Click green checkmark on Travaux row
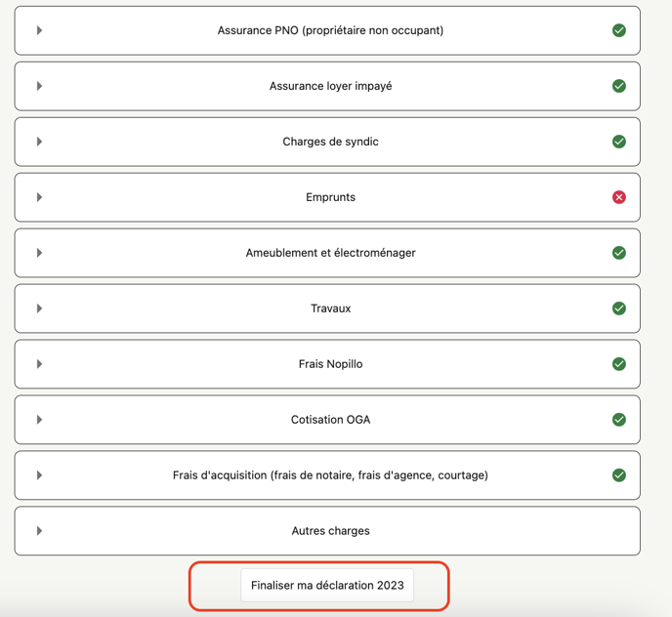The width and height of the screenshot is (672, 617). click(618, 308)
